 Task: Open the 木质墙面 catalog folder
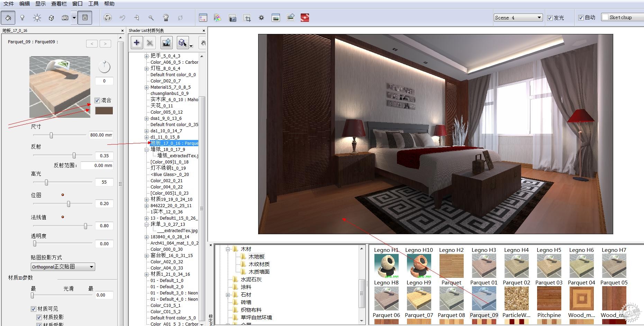(259, 272)
